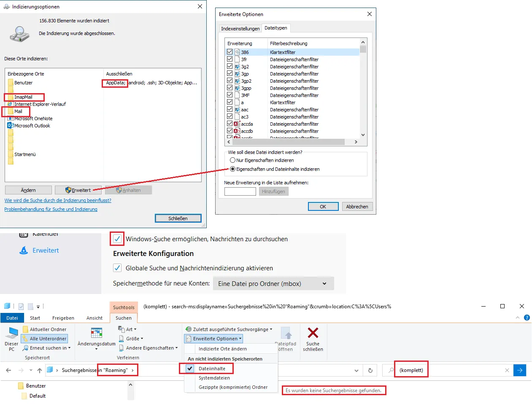Image resolution: width=532 pixels, height=404 pixels.
Task: Click the file type list horizontal scrollbar
Action: (289, 142)
